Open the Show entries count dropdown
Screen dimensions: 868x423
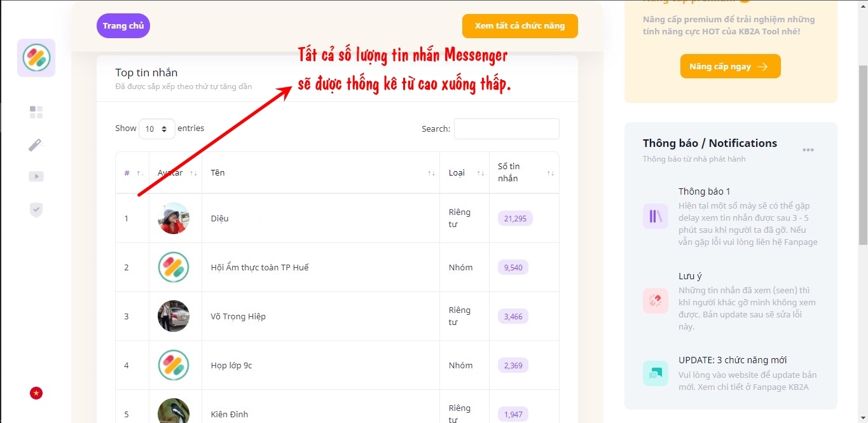pyautogui.click(x=157, y=128)
